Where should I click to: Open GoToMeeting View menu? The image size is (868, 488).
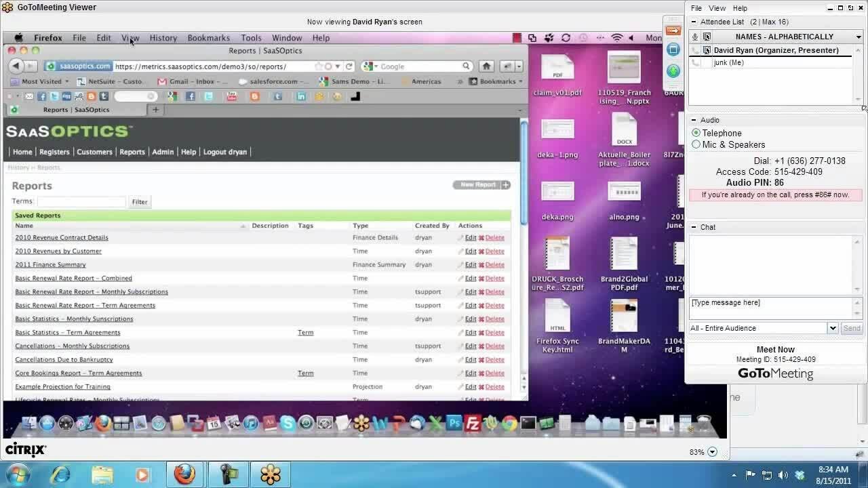tap(717, 8)
